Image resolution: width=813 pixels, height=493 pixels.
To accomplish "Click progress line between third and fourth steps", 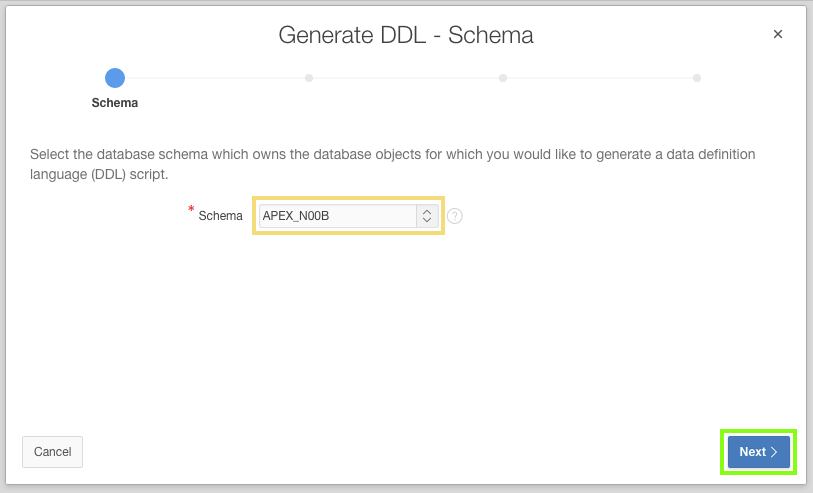I will tap(600, 77).
